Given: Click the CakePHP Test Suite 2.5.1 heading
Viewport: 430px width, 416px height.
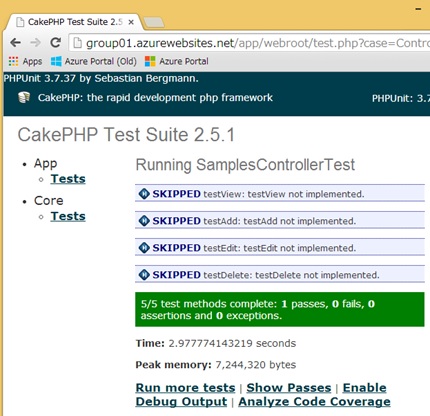Looking at the screenshot, I should click(x=126, y=135).
